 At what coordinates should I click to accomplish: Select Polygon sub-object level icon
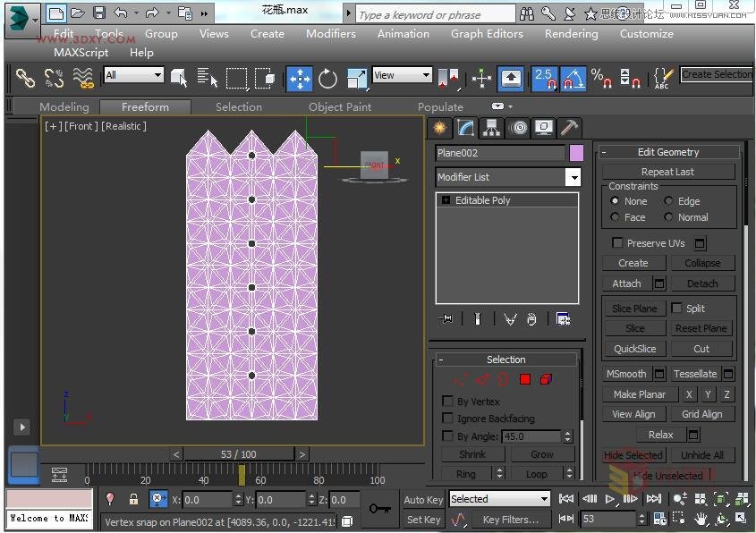point(525,379)
